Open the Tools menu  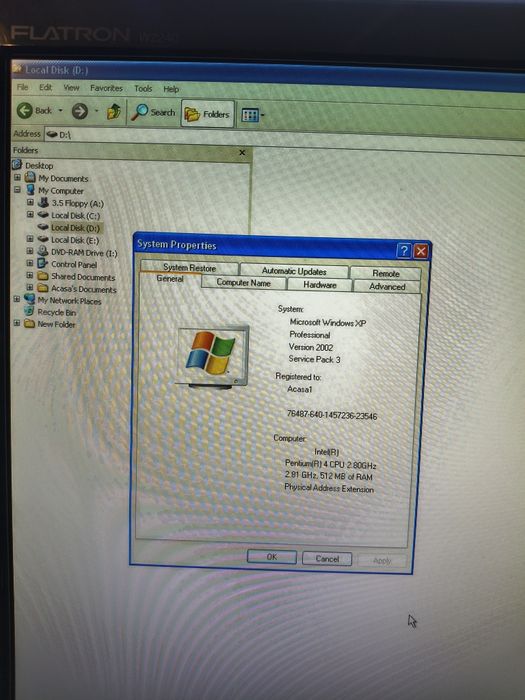coord(143,89)
